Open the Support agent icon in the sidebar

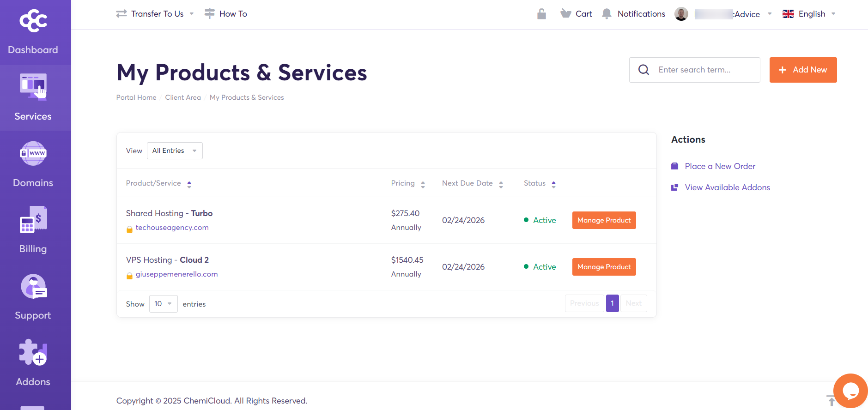point(34,287)
